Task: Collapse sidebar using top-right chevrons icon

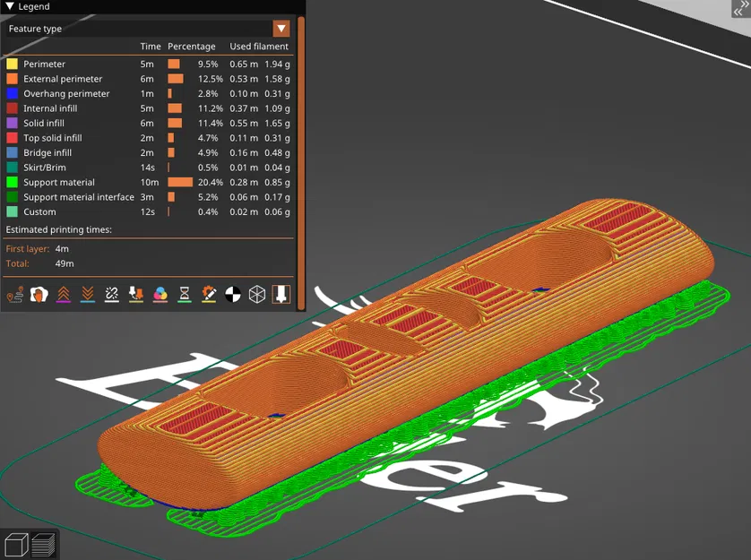Action: click(741, 8)
